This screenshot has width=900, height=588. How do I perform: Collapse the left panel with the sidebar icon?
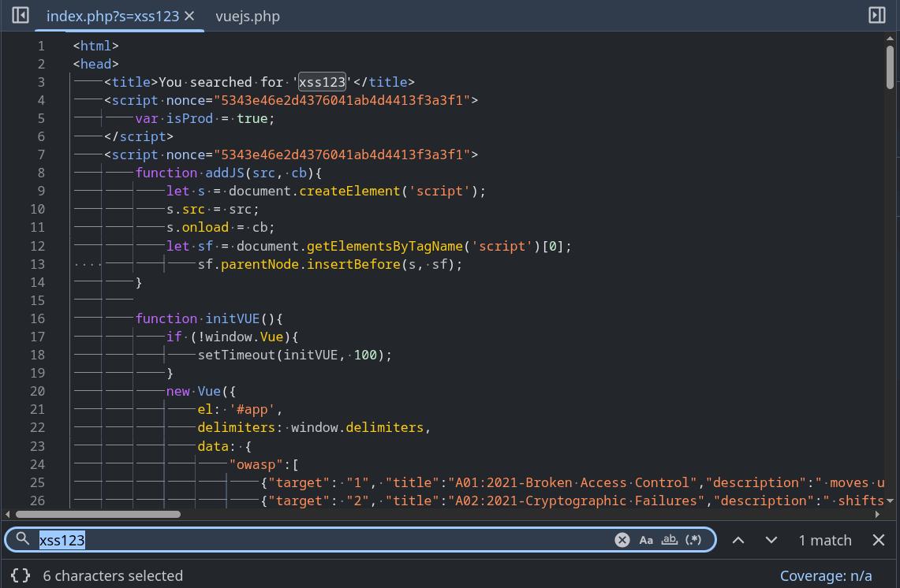[22, 15]
